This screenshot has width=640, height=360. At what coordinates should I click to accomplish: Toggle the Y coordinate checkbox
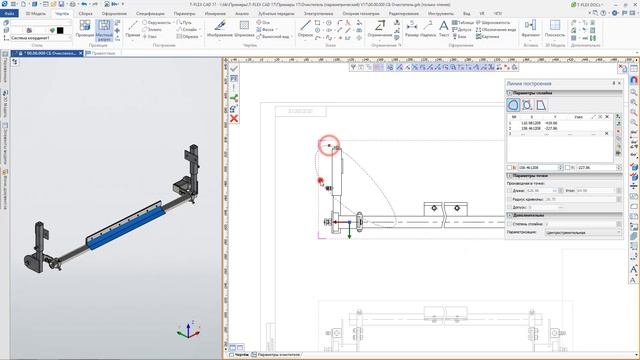point(567,168)
